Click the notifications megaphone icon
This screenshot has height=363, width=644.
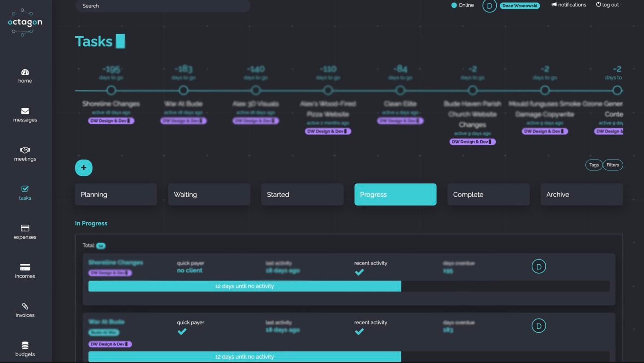(554, 5)
